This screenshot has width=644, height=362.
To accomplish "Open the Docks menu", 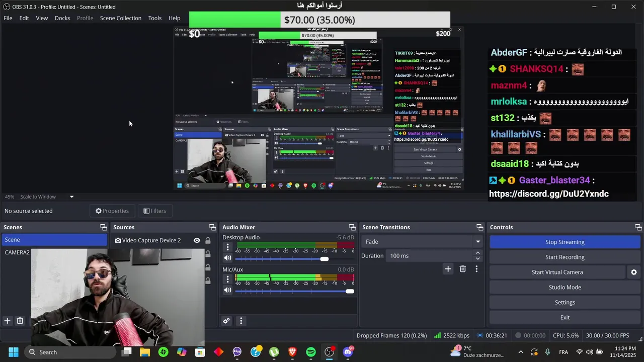I will tap(62, 18).
